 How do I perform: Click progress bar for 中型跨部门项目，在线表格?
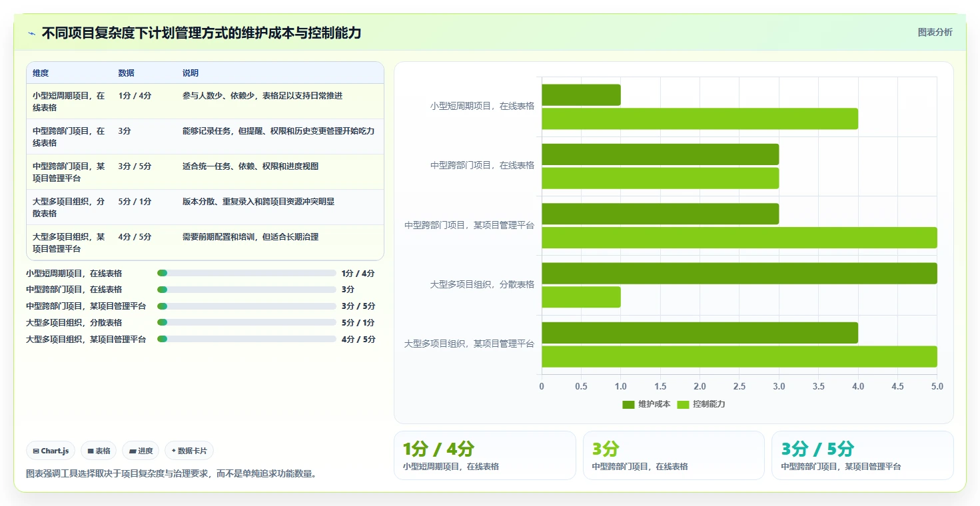click(246, 290)
